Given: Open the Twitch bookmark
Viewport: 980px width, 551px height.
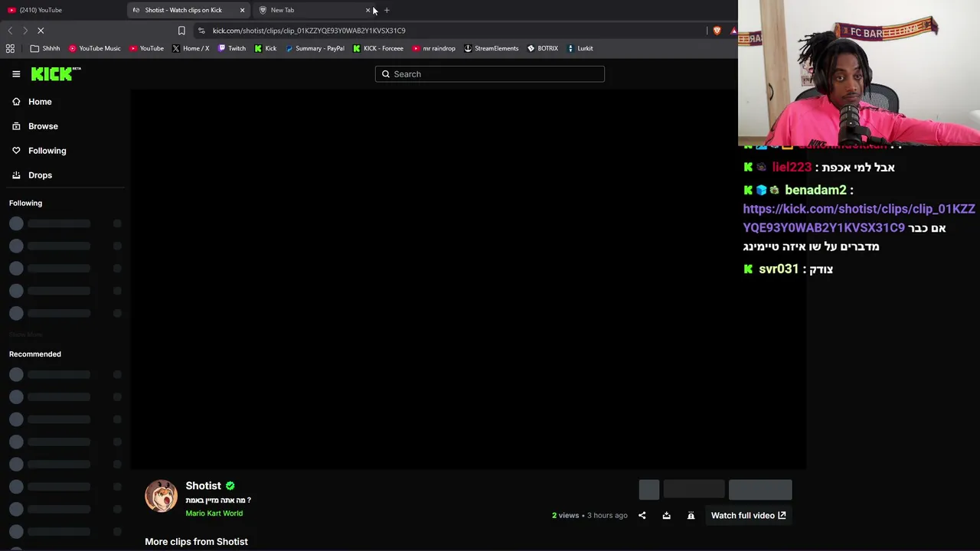Looking at the screenshot, I should pyautogui.click(x=232, y=48).
